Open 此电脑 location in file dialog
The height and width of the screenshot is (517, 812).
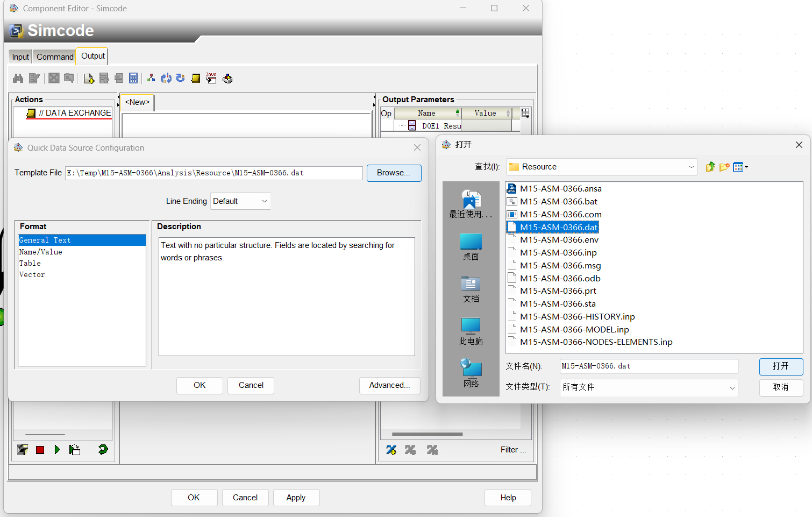pos(471,331)
